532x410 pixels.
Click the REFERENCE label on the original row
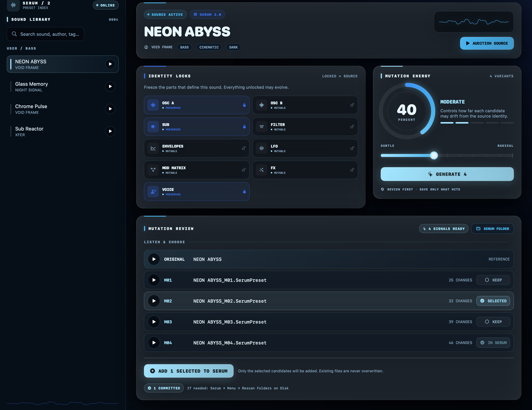499,259
